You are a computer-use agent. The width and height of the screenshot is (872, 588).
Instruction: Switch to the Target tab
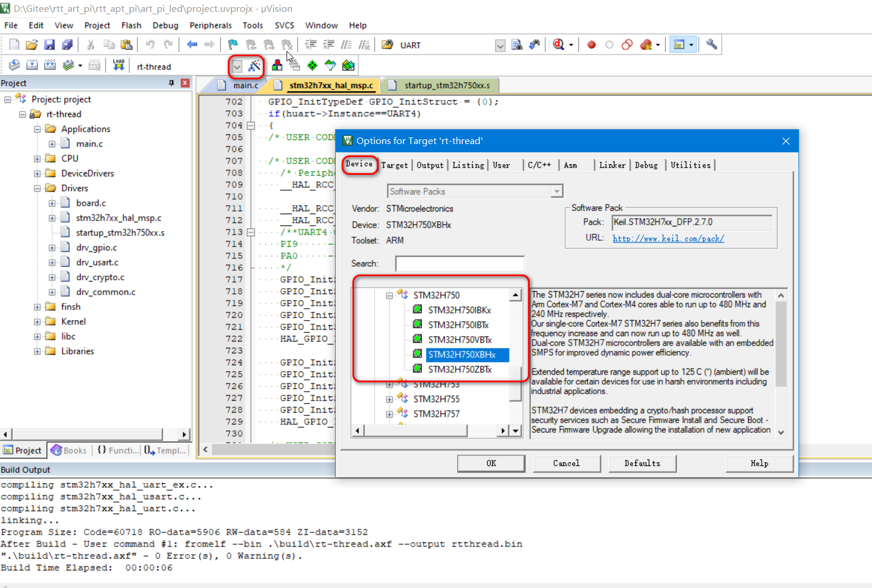(x=394, y=165)
